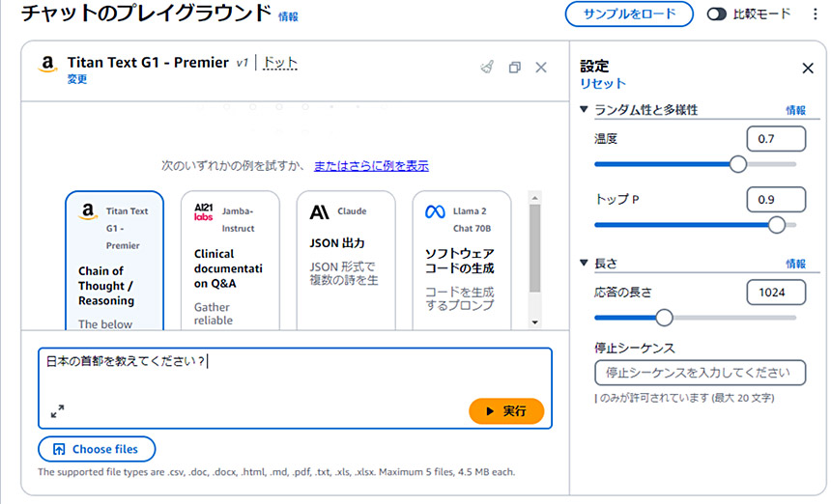Click the 停止シーケンス input field
Screen dimensions: 831x504
[701, 373]
